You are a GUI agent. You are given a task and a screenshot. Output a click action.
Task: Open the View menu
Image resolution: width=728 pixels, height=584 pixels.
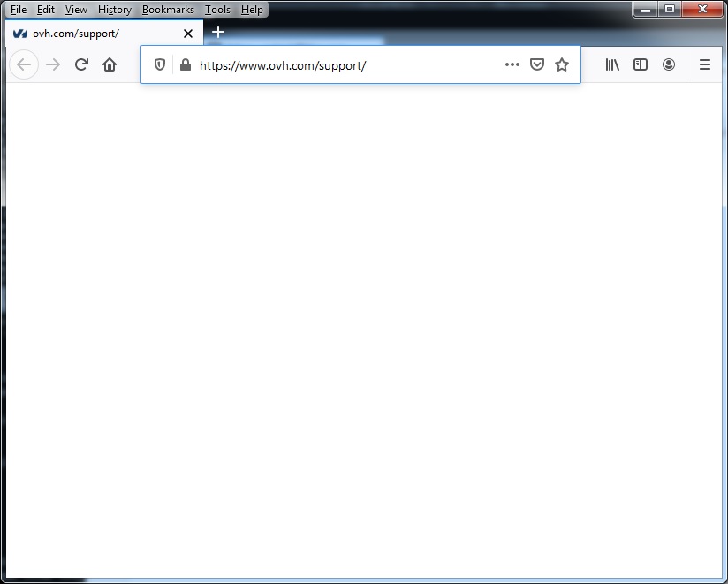point(76,10)
